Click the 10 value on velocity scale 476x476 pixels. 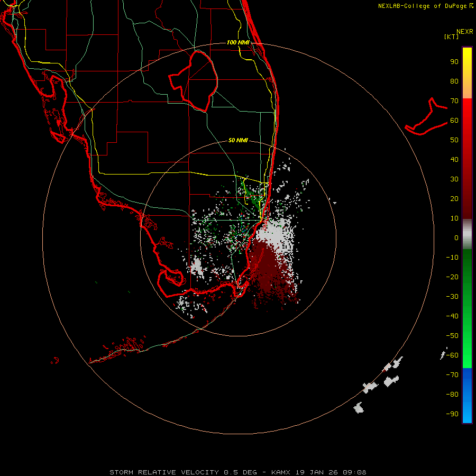coord(454,218)
